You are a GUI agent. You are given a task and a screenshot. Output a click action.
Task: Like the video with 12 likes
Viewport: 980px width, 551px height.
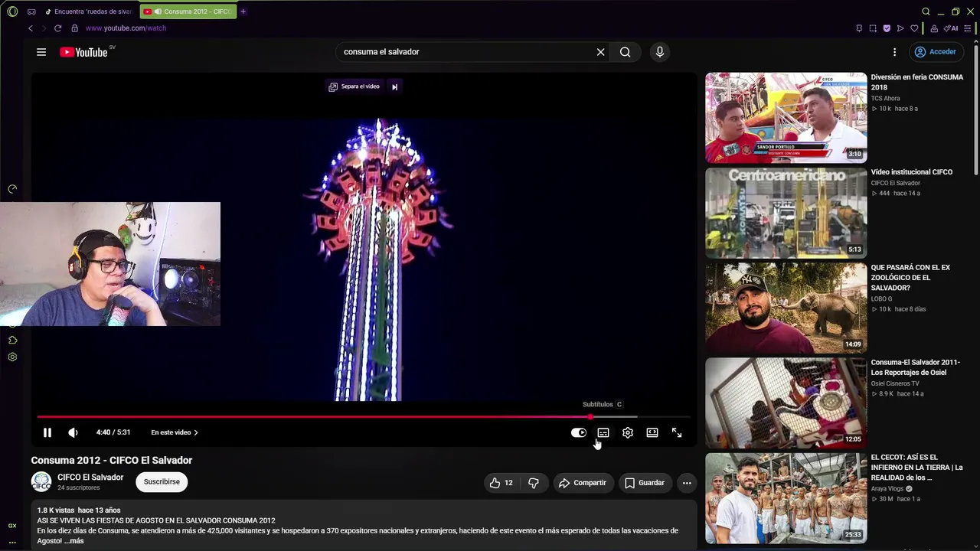click(x=501, y=483)
